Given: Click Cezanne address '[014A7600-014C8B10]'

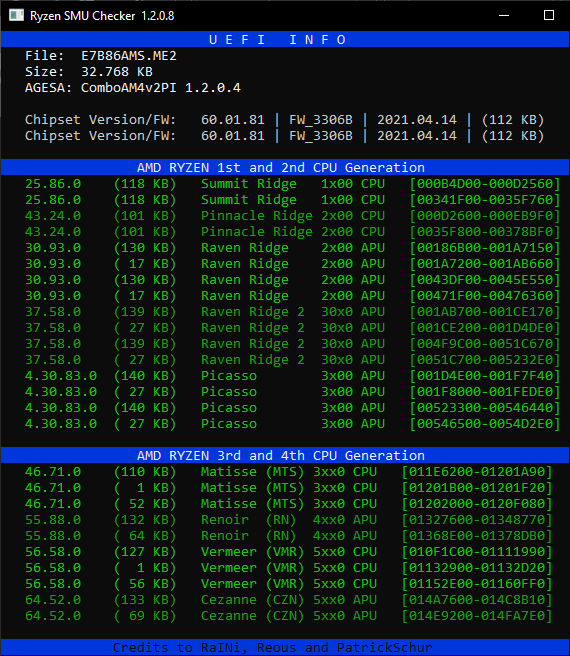Looking at the screenshot, I should point(477,600).
